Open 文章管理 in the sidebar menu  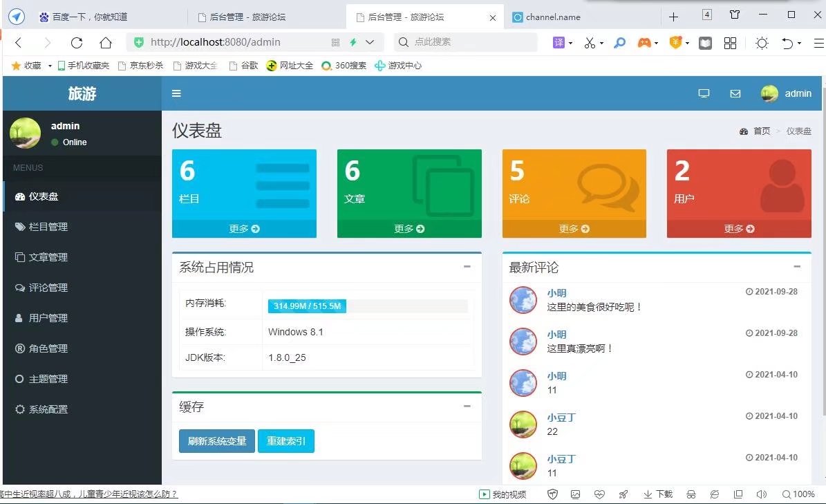(x=82, y=257)
